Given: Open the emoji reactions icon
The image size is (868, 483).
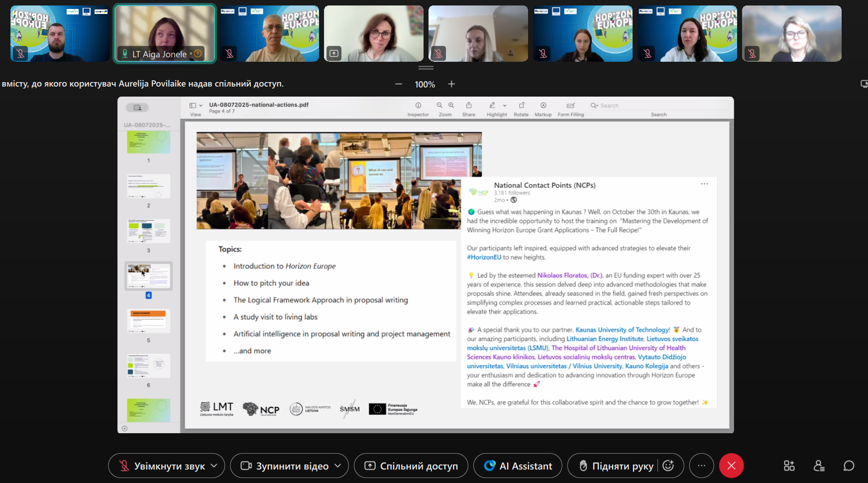Looking at the screenshot, I should (x=668, y=466).
